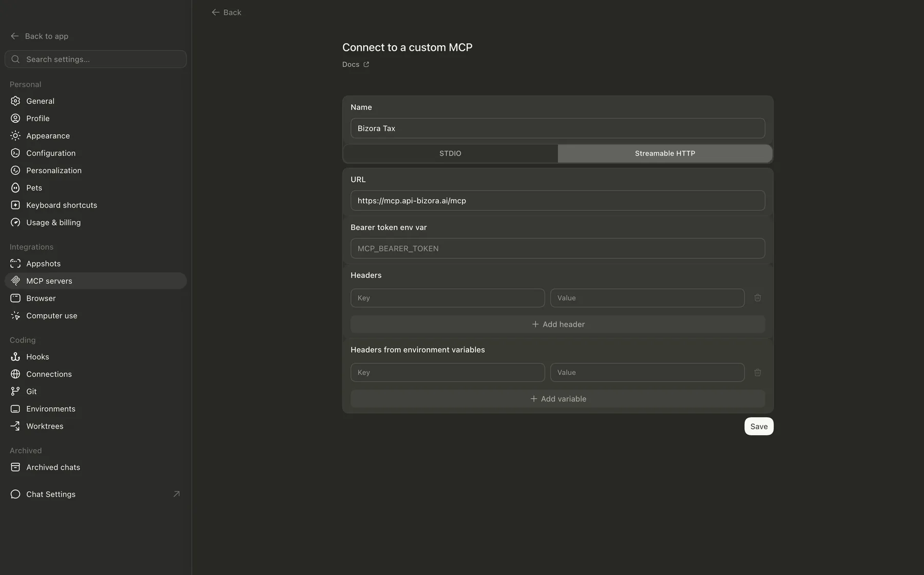Delete the Headers key-value row
This screenshot has width=924, height=575.
pos(758,298)
